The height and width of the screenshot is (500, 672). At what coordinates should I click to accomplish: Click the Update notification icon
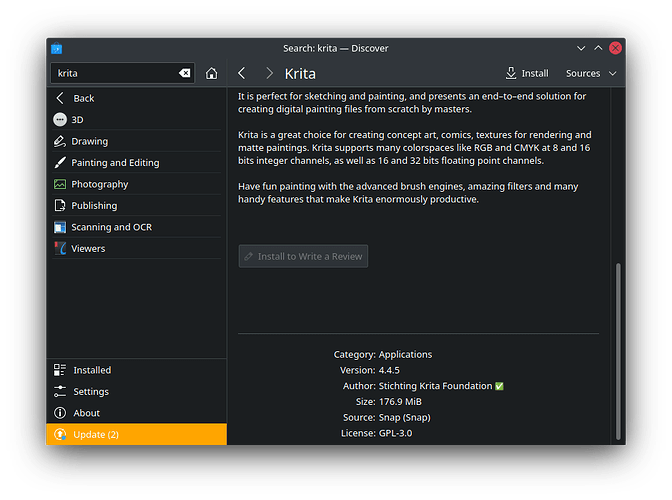tap(60, 434)
